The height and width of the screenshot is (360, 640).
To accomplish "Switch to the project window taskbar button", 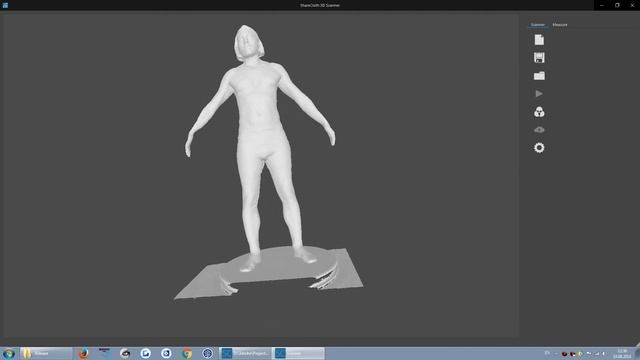I will [x=245, y=353].
